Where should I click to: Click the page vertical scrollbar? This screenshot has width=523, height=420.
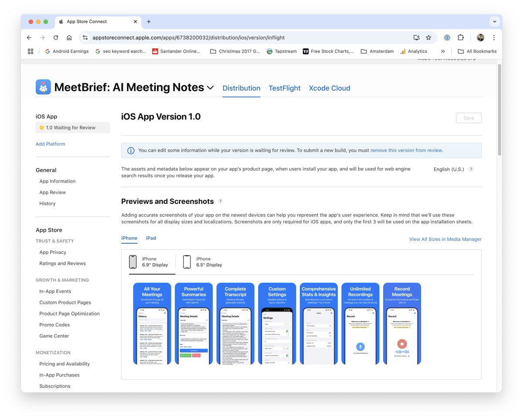tap(499, 110)
